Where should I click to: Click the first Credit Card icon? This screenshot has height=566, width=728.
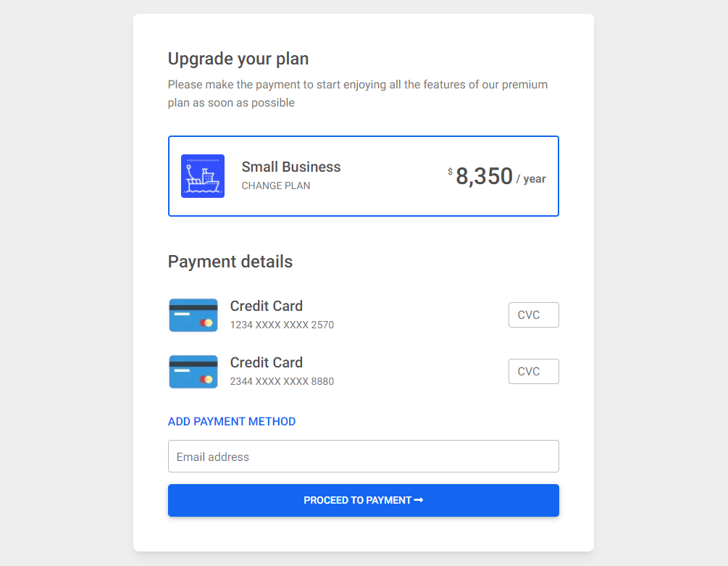coord(193,315)
